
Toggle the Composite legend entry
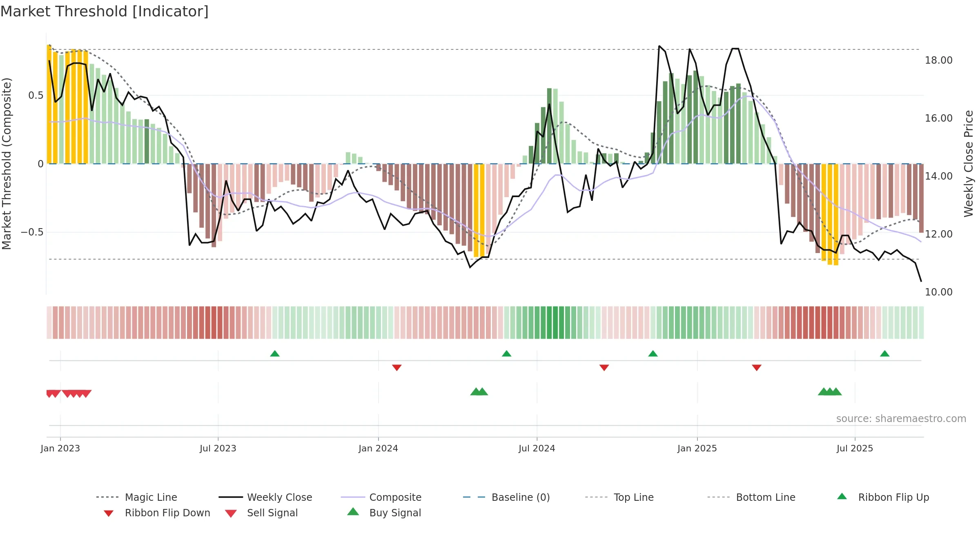point(381,497)
